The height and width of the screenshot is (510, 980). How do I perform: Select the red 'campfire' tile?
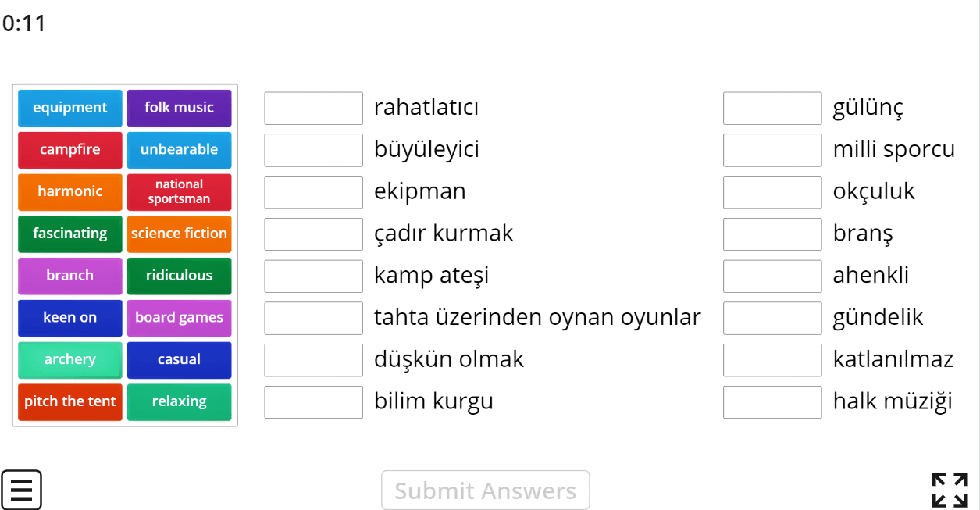point(70,150)
